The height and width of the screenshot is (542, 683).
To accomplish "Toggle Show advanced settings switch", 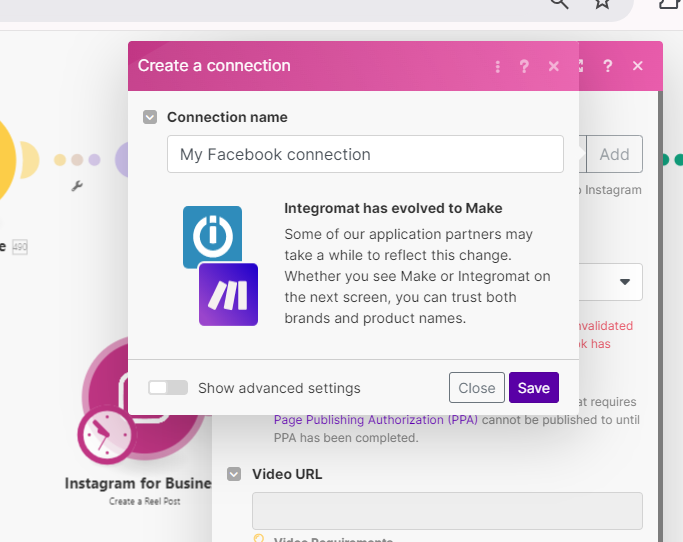I will [x=168, y=387].
